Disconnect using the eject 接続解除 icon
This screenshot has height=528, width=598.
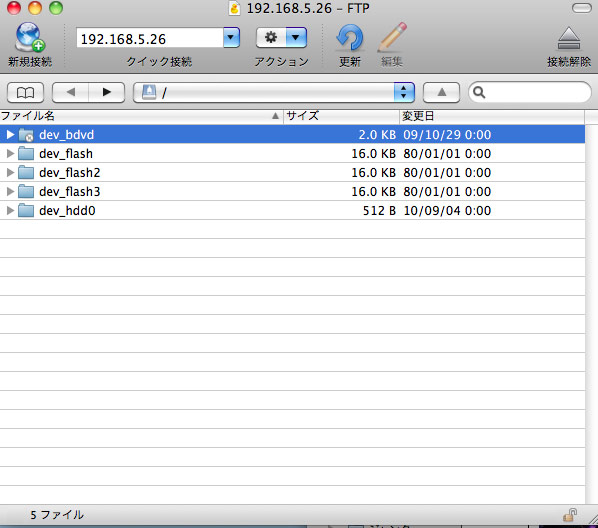[569, 39]
